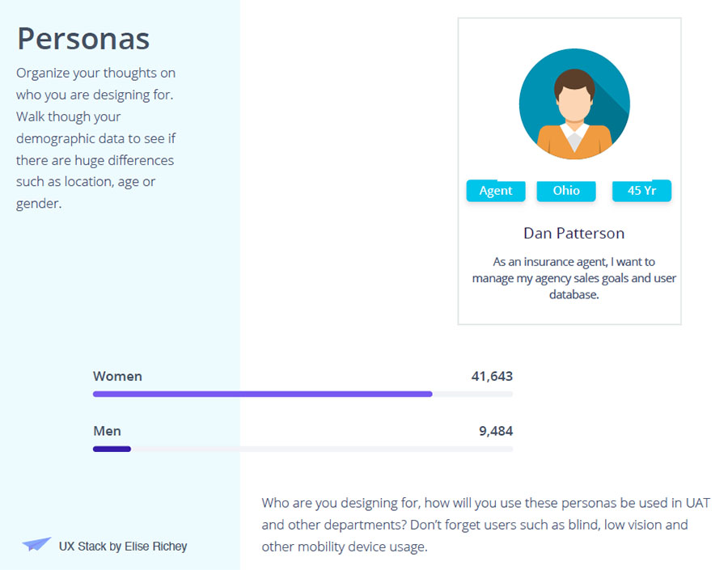Click the UX Stack by Elise Richey credit
This screenshot has height=570, width=728.
[x=123, y=546]
